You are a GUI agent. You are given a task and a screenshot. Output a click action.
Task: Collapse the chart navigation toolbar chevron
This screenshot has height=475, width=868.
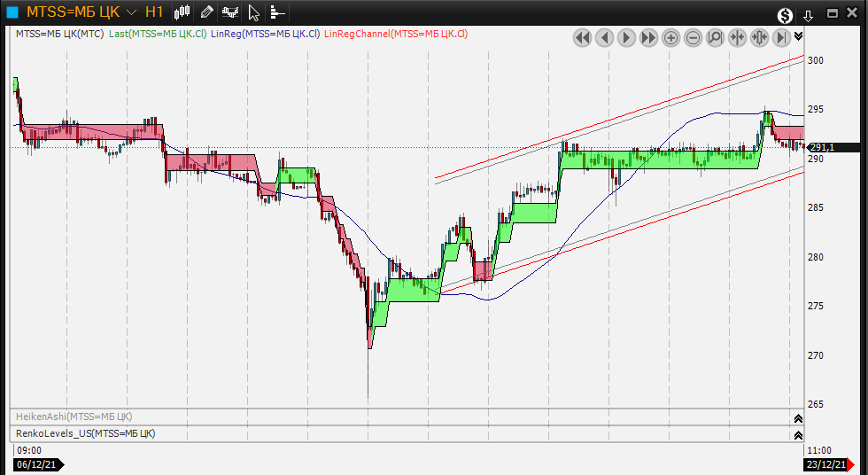(x=799, y=36)
